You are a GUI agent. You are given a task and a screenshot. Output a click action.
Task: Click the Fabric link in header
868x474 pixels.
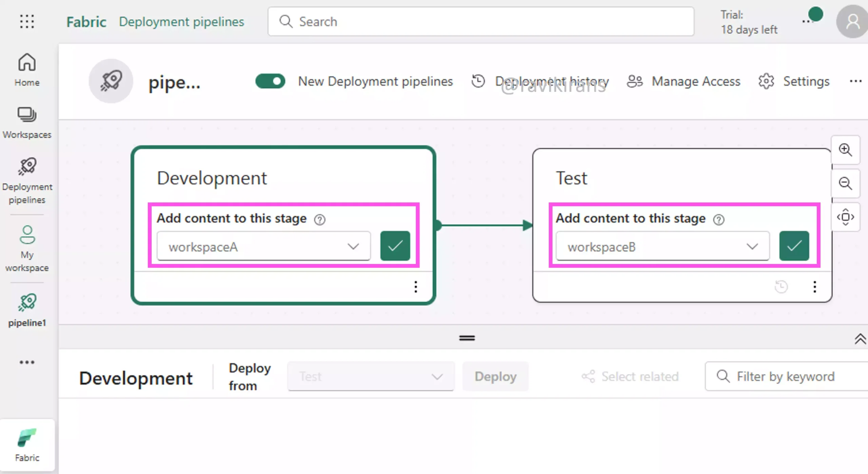tap(86, 22)
